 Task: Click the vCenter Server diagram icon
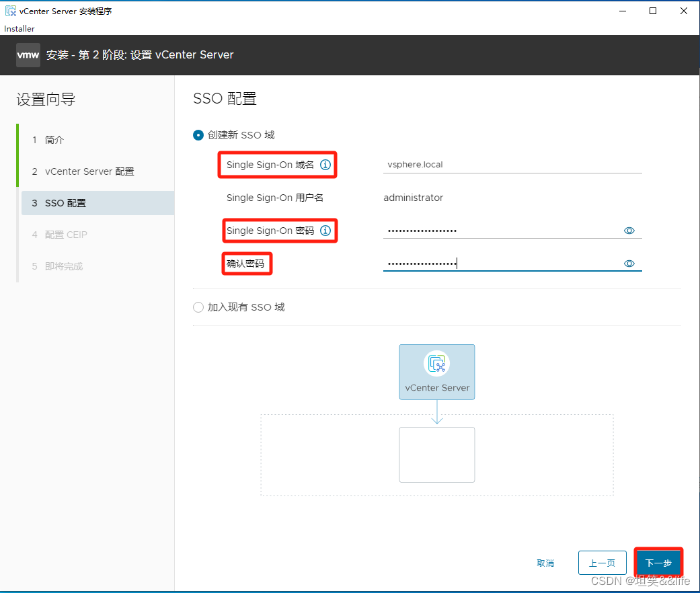pyautogui.click(x=436, y=363)
